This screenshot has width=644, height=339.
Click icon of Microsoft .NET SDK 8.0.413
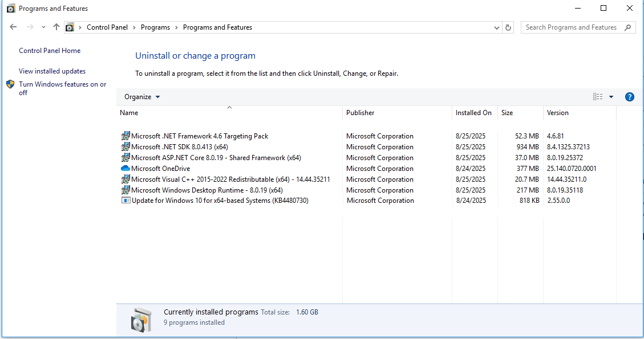[125, 146]
